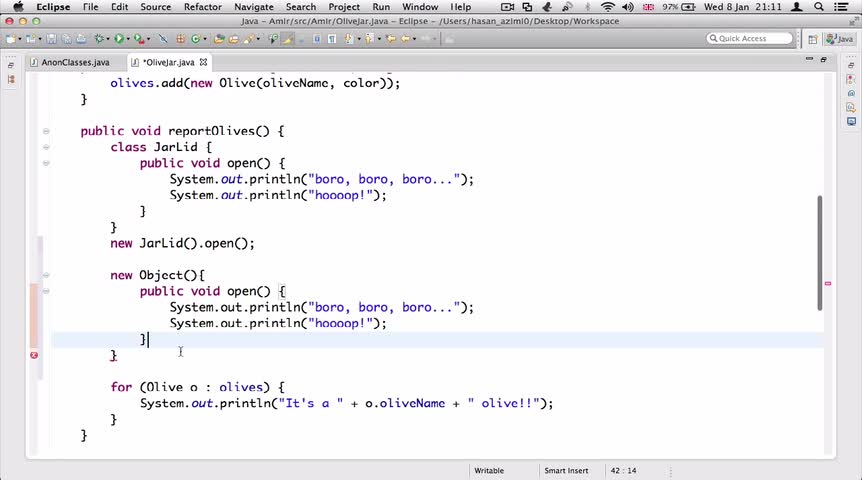Collapse the class JarLid fold

[46, 147]
